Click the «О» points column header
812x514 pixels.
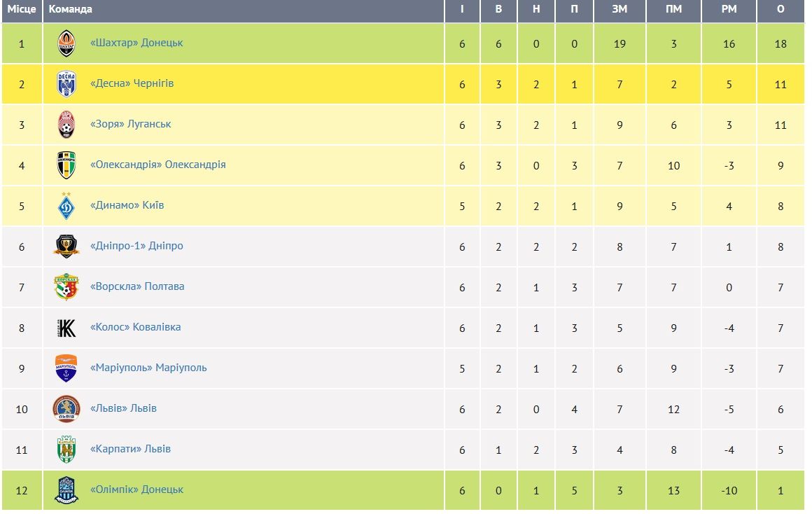pos(780,10)
